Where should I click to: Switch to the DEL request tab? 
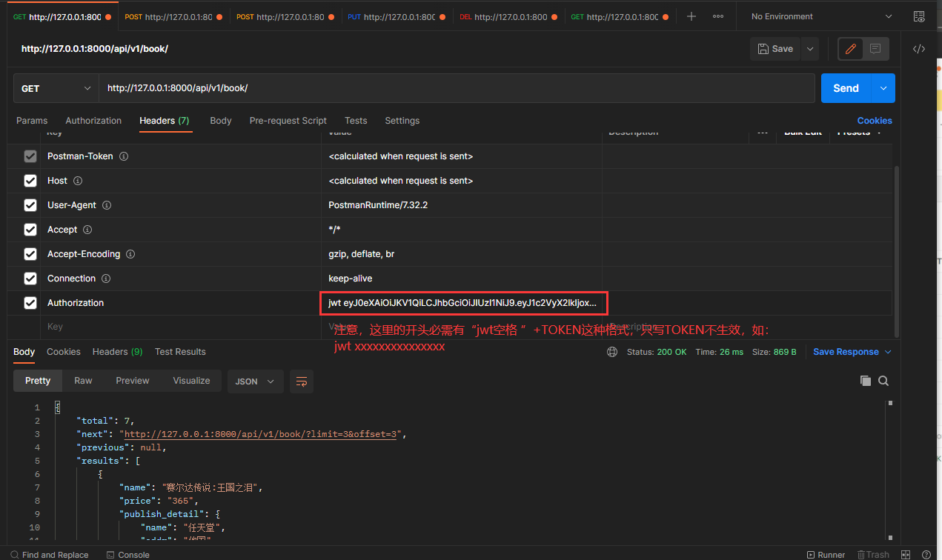point(509,16)
